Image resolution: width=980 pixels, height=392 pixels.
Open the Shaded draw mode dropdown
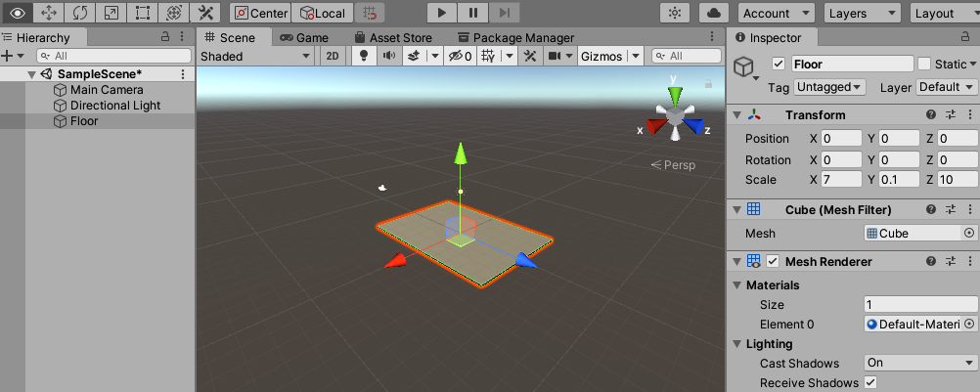255,56
